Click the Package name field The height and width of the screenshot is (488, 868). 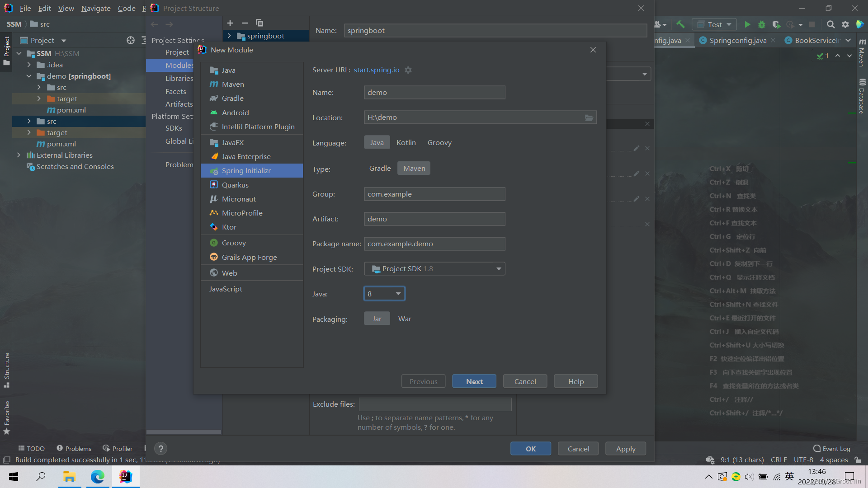click(434, 244)
